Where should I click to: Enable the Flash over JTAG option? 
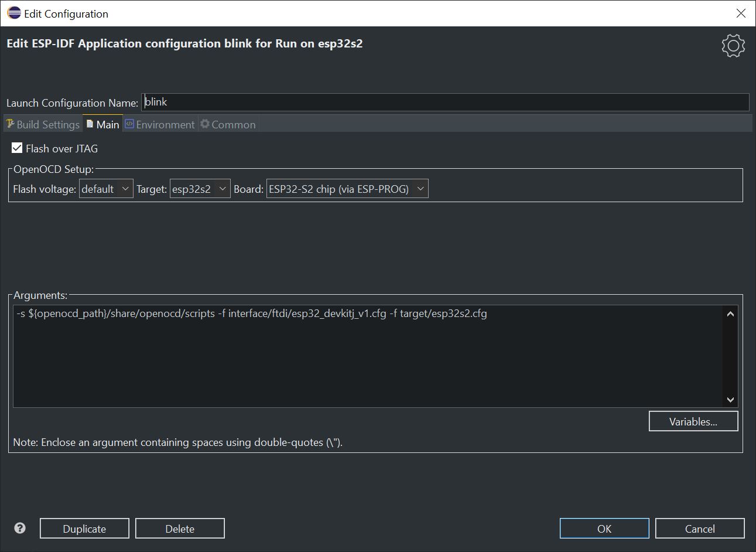[17, 147]
